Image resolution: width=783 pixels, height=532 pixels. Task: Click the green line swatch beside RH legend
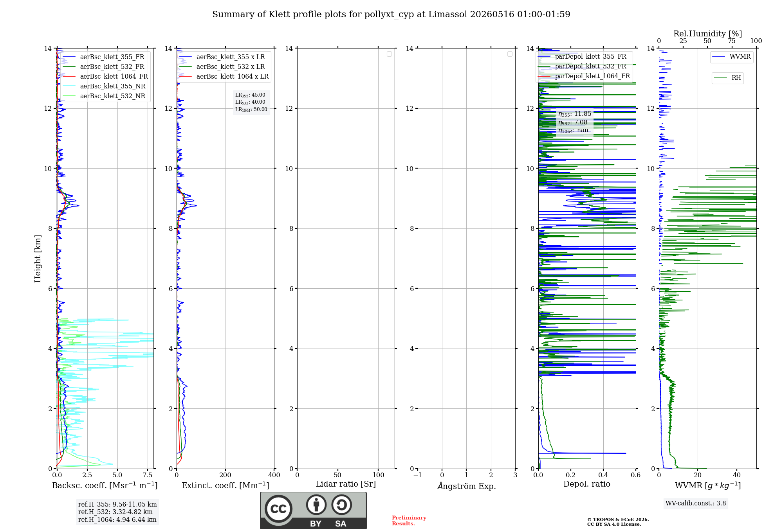pos(720,78)
